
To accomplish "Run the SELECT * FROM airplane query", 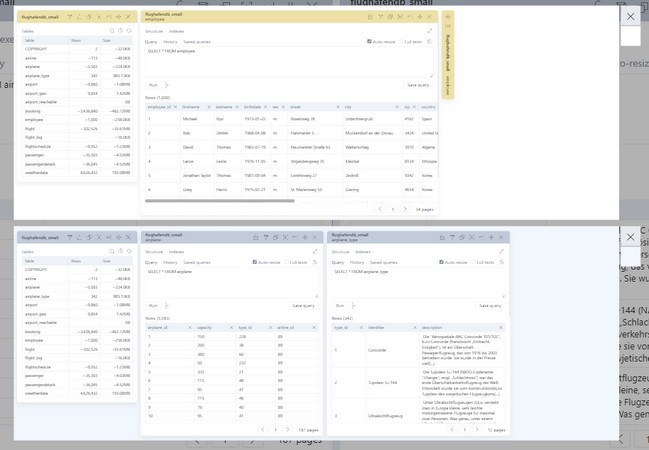I will tap(153, 305).
